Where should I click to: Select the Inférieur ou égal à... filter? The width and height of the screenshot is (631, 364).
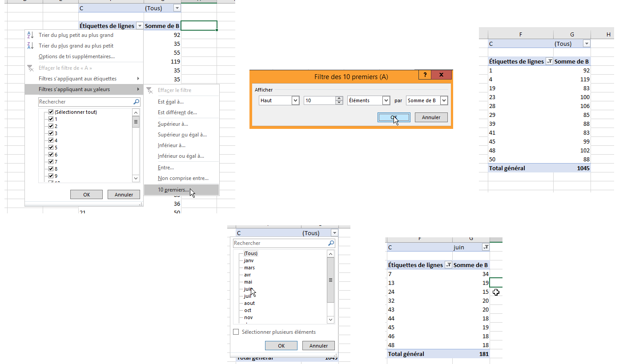pos(181,156)
